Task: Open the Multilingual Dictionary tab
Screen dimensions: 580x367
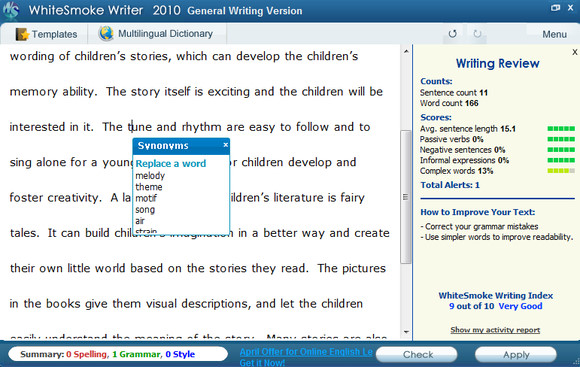Action: pos(157,34)
